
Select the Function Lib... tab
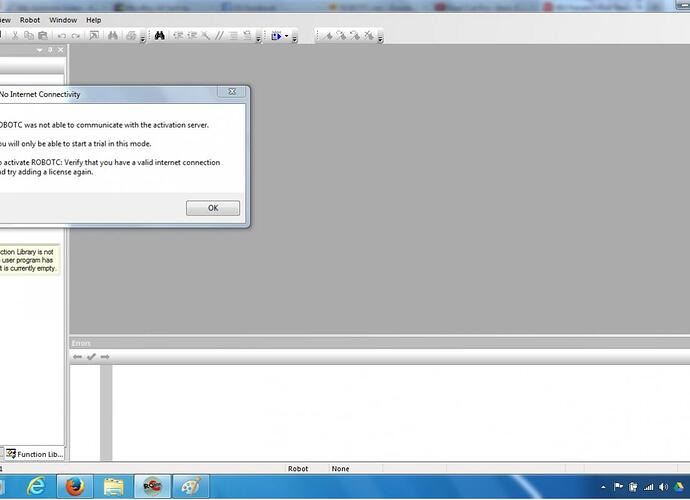click(x=35, y=454)
